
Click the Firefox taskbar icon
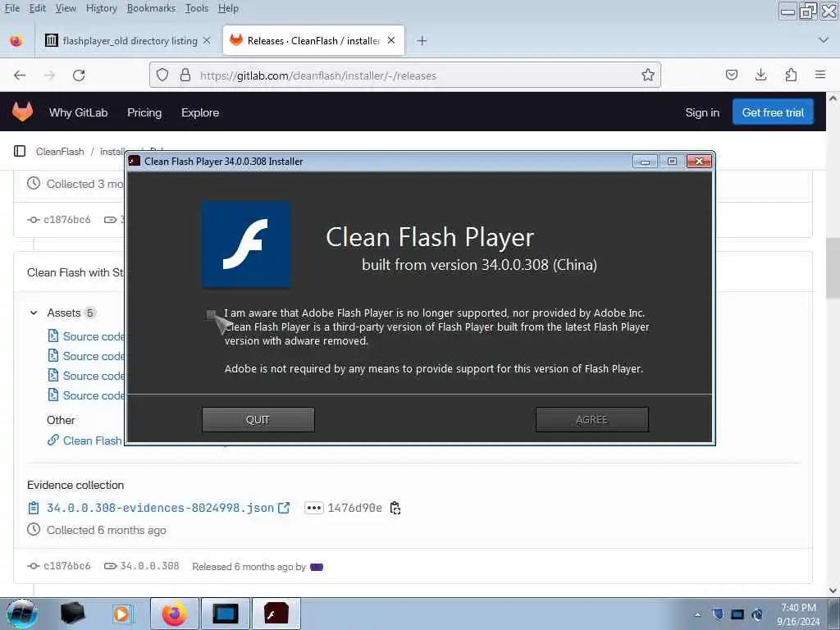pyautogui.click(x=175, y=614)
